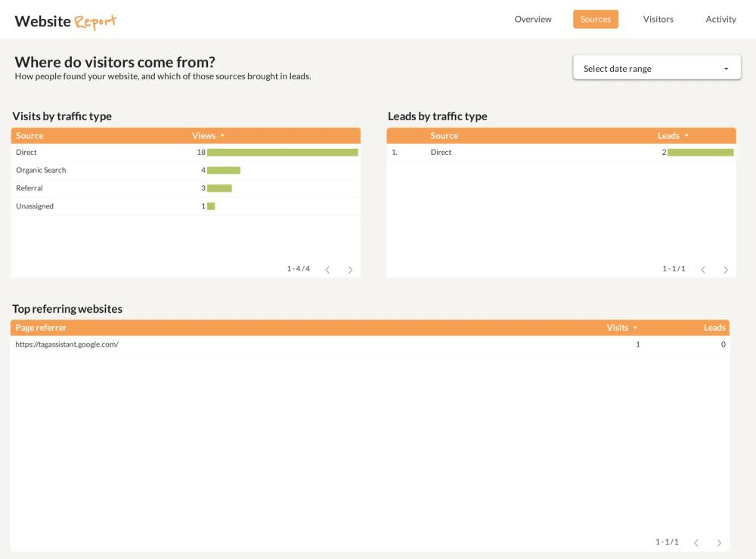Go to next page in Visits by traffic type
Viewport: 756px width, 559px height.
tap(351, 270)
